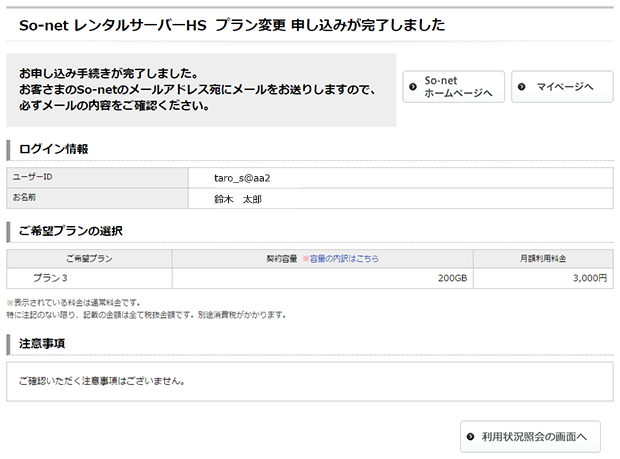Click the ユーザーID row label
This screenshot has width=620, height=459.
point(32,177)
